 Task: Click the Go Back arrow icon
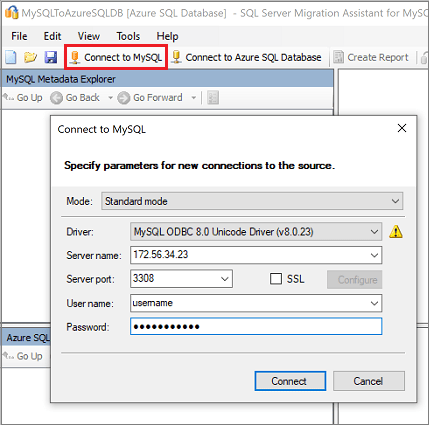coord(56,98)
